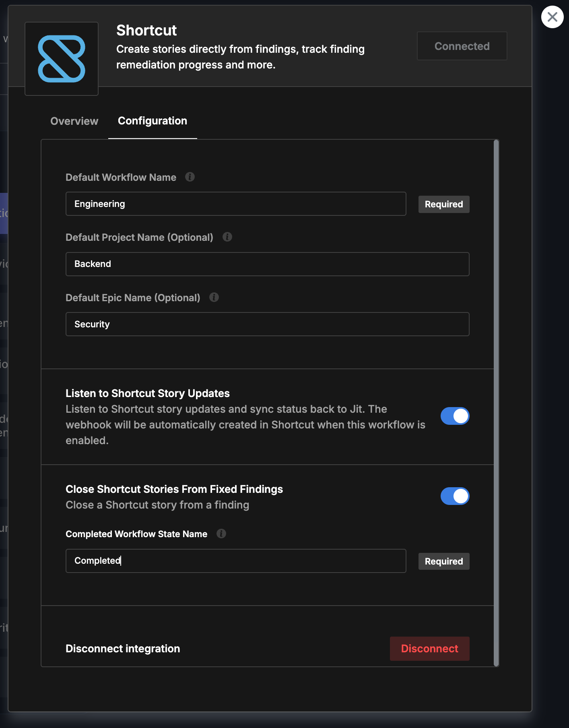The width and height of the screenshot is (569, 728).
Task: Click the Connected status button
Action: click(x=462, y=46)
